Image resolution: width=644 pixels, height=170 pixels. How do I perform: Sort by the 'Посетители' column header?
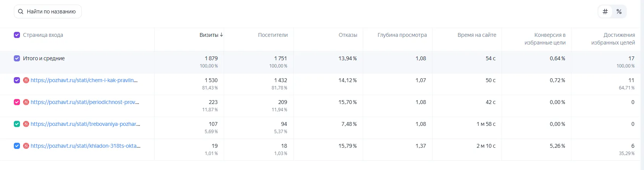pos(273,35)
